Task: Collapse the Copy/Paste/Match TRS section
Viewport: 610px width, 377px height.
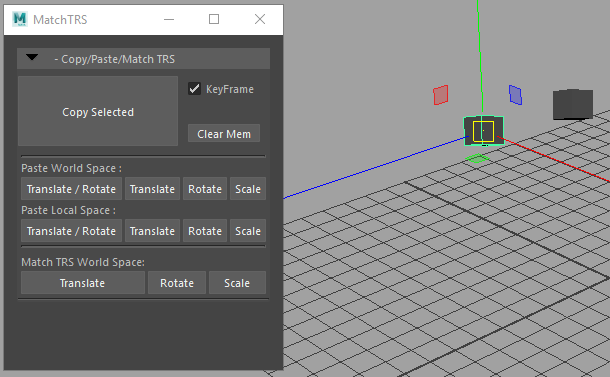Action: point(32,58)
